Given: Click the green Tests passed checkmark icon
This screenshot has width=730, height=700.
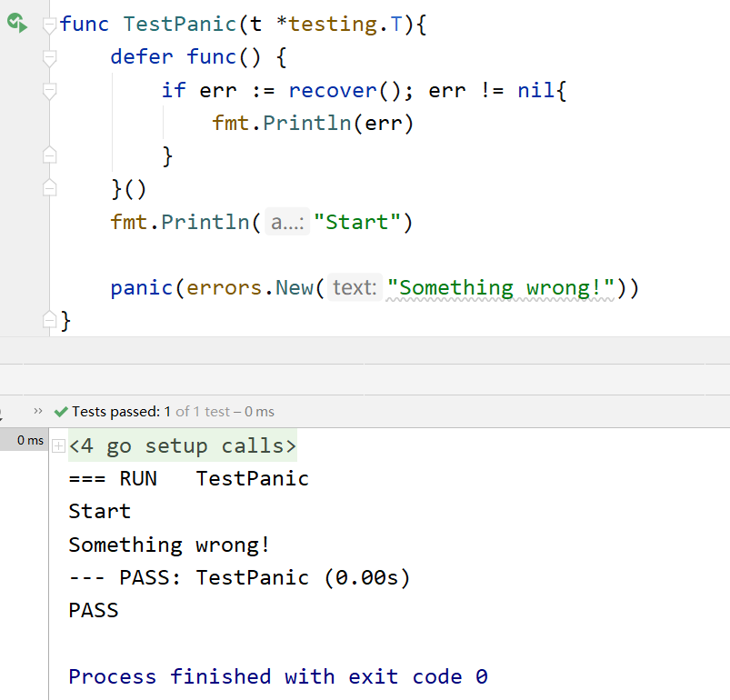Looking at the screenshot, I should point(61,412).
